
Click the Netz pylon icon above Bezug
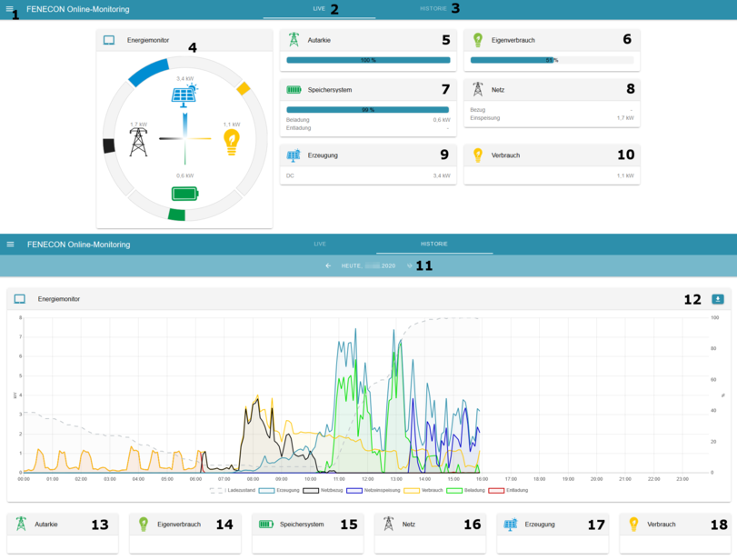477,89
